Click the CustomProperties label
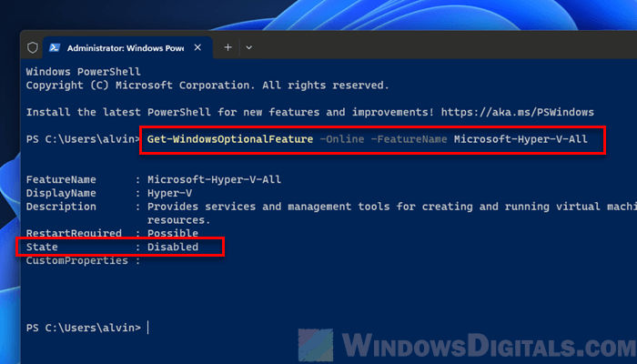This screenshot has width=637, height=364. point(76,260)
